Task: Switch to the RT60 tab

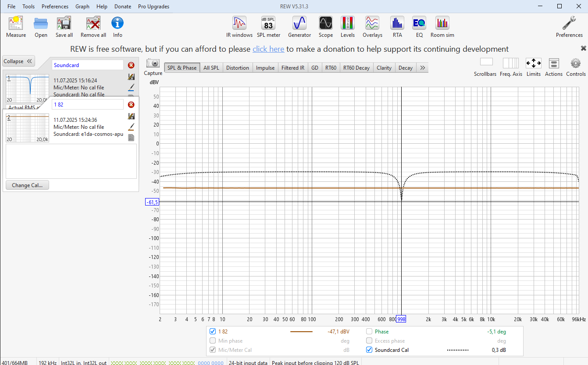Action: 331,68
